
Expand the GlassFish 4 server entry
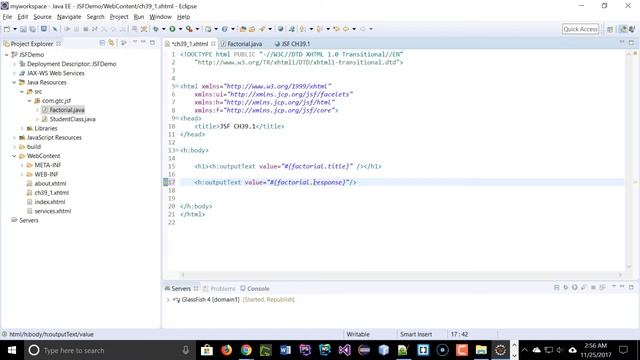pyautogui.click(x=168, y=300)
